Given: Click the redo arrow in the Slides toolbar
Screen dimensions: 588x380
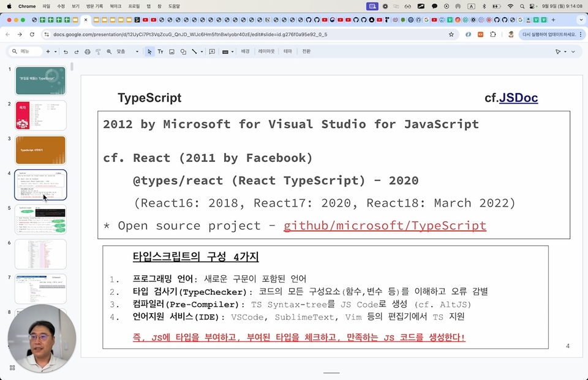Looking at the screenshot, I should [77, 51].
